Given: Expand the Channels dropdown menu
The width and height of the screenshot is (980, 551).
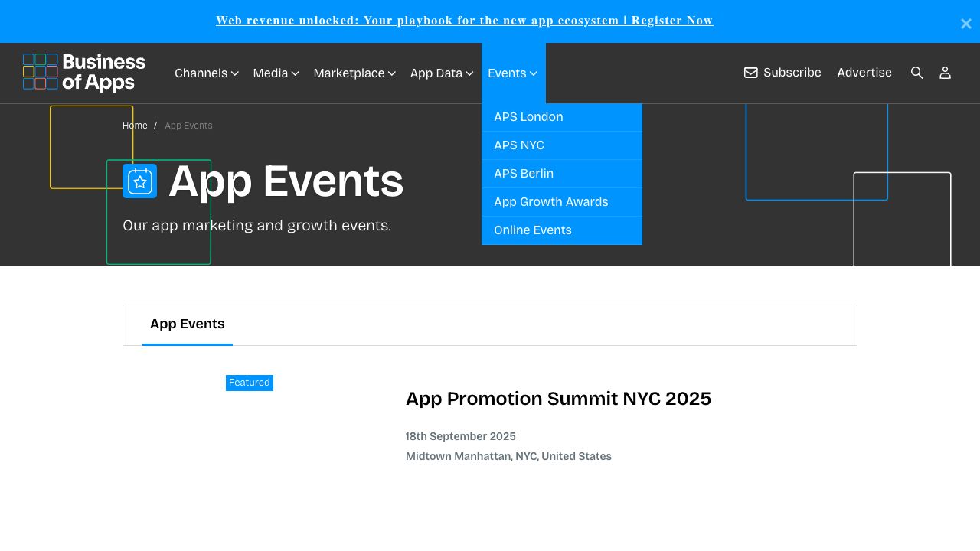Looking at the screenshot, I should [206, 73].
